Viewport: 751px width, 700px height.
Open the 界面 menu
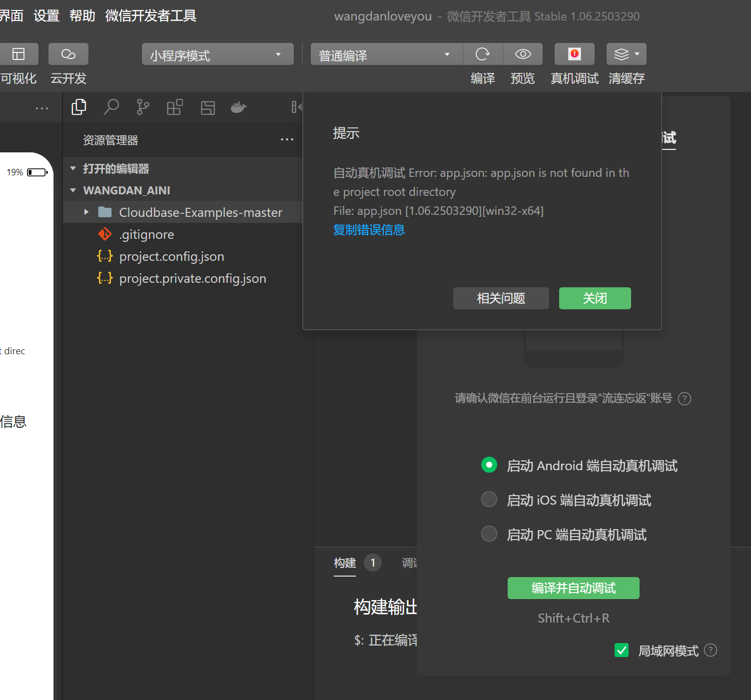tap(12, 16)
